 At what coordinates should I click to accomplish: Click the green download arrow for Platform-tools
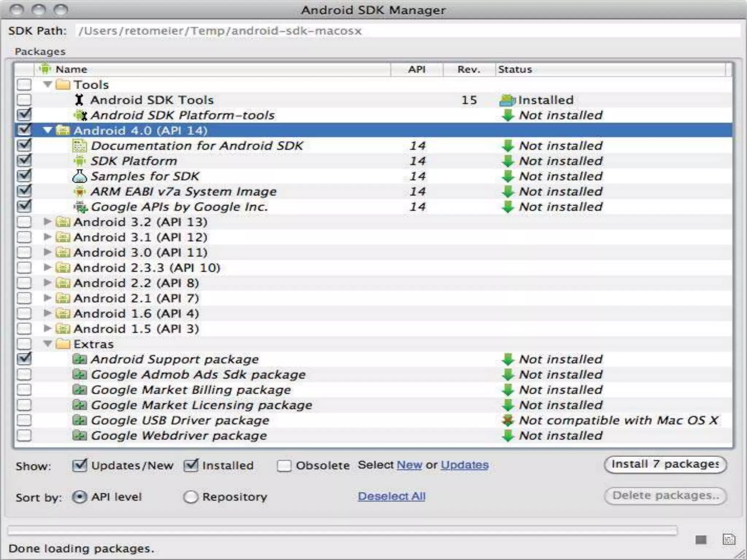[508, 115]
